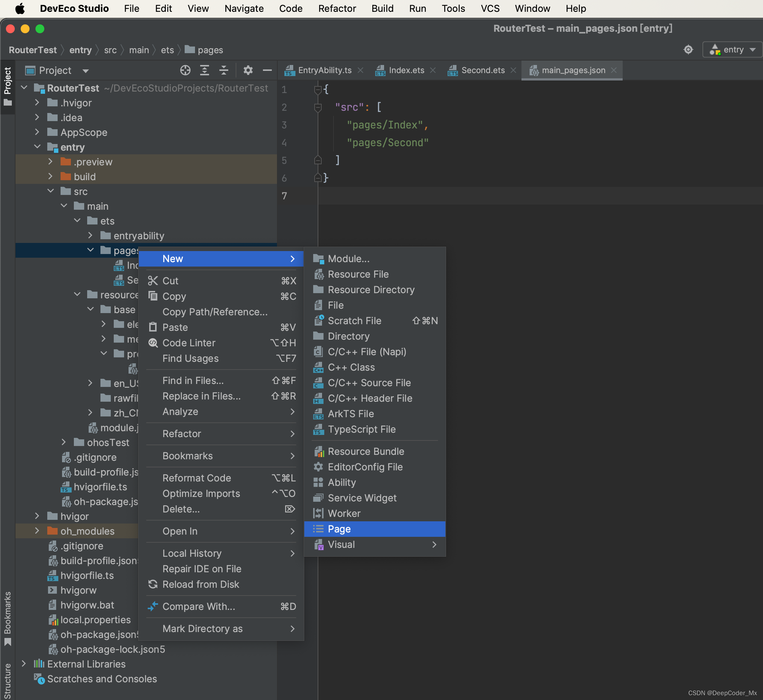The width and height of the screenshot is (763, 700).
Task: Open Project panel settings gear
Action: [x=248, y=71]
